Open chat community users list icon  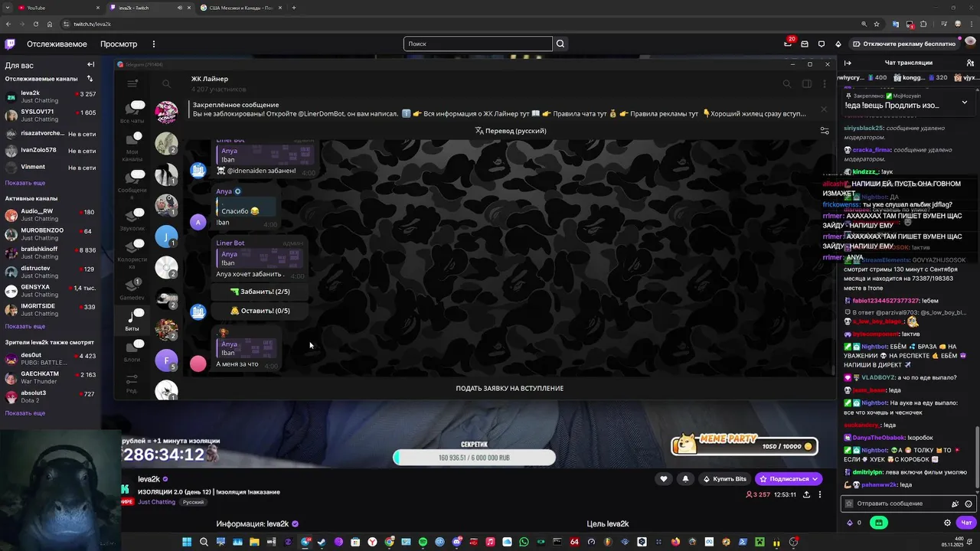pyautogui.click(x=969, y=63)
